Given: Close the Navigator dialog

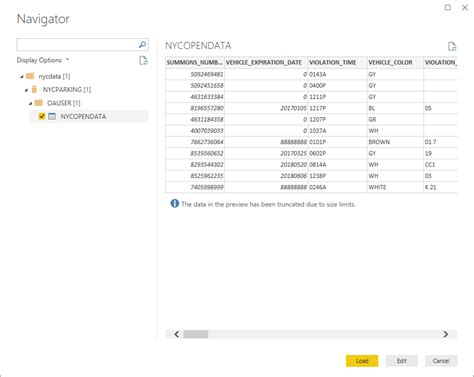Looking at the screenshot, I should [x=465, y=7].
